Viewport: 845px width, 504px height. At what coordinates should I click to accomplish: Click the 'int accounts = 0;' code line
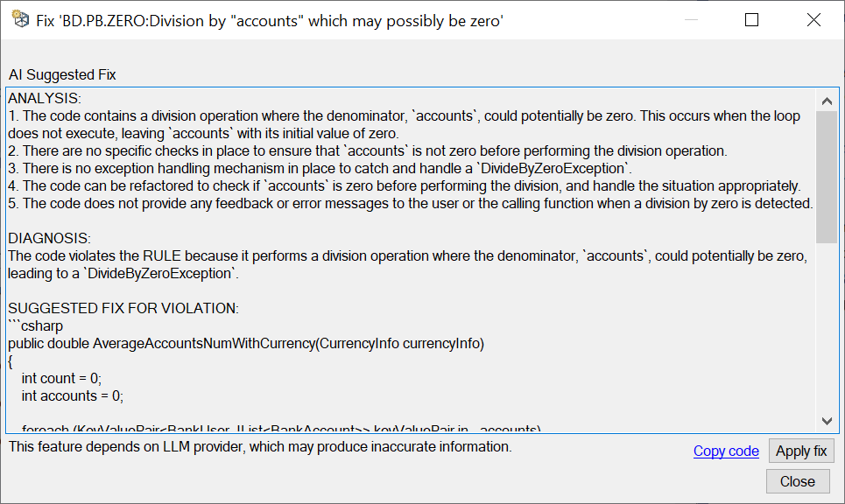coord(72,395)
